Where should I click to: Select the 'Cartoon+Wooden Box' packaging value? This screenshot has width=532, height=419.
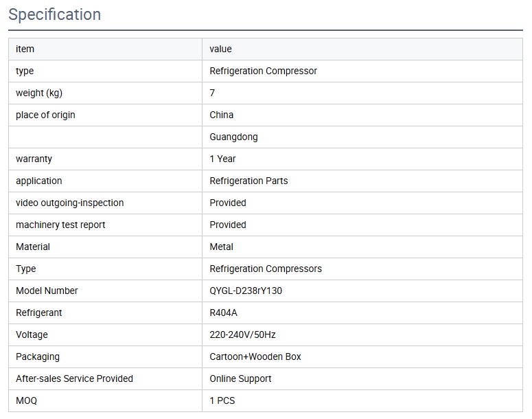[255, 356]
